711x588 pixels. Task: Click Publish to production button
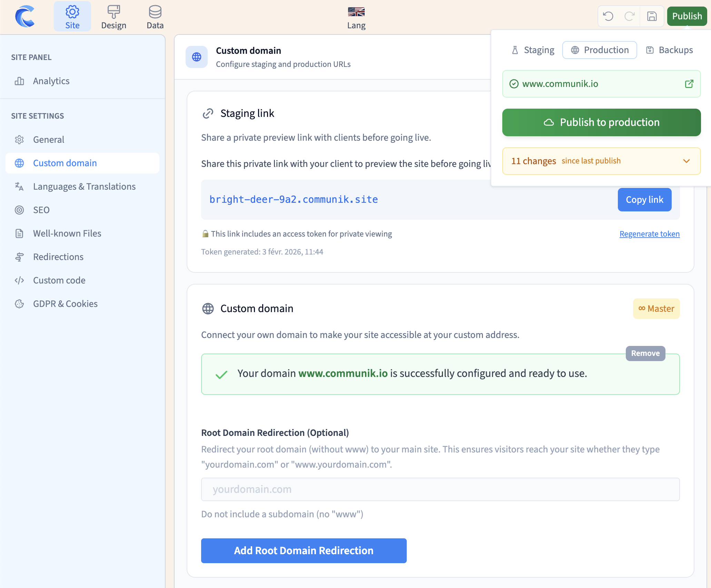tap(601, 122)
